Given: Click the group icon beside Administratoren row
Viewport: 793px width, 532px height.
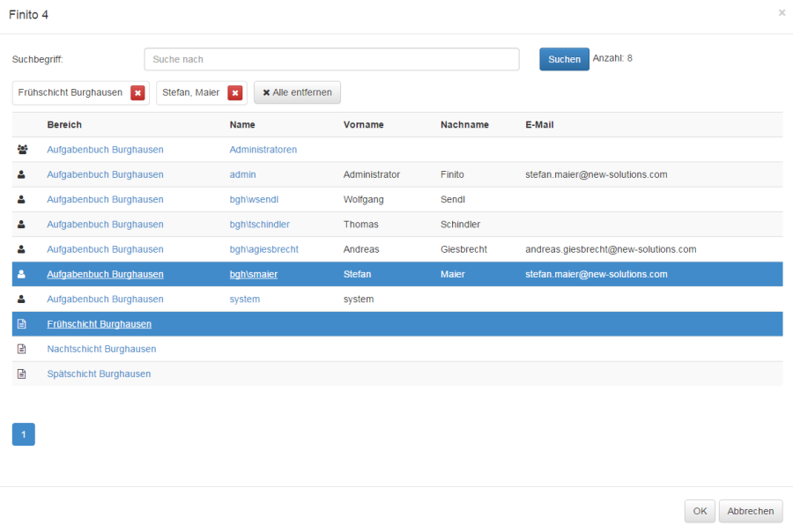Looking at the screenshot, I should (22, 150).
